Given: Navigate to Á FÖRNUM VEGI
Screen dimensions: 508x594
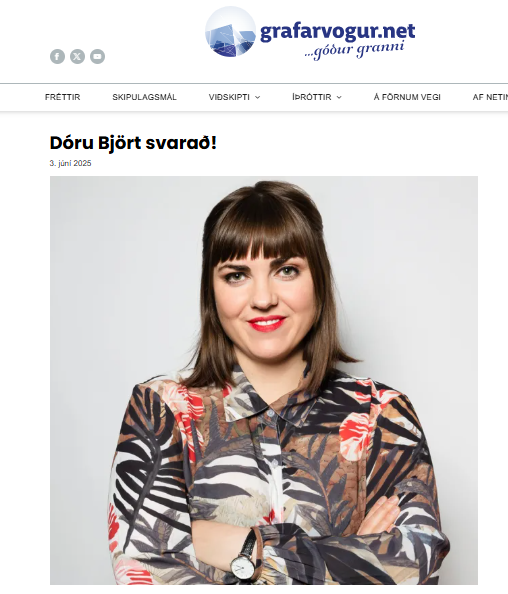Looking at the screenshot, I should pyautogui.click(x=407, y=97).
